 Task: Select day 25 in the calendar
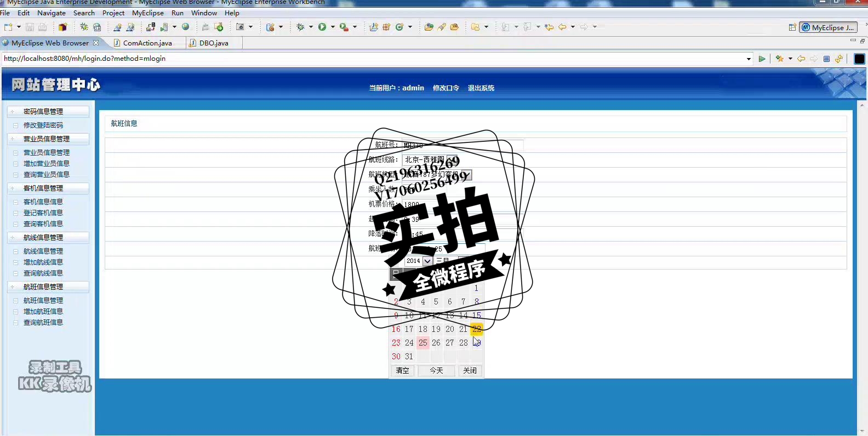422,343
